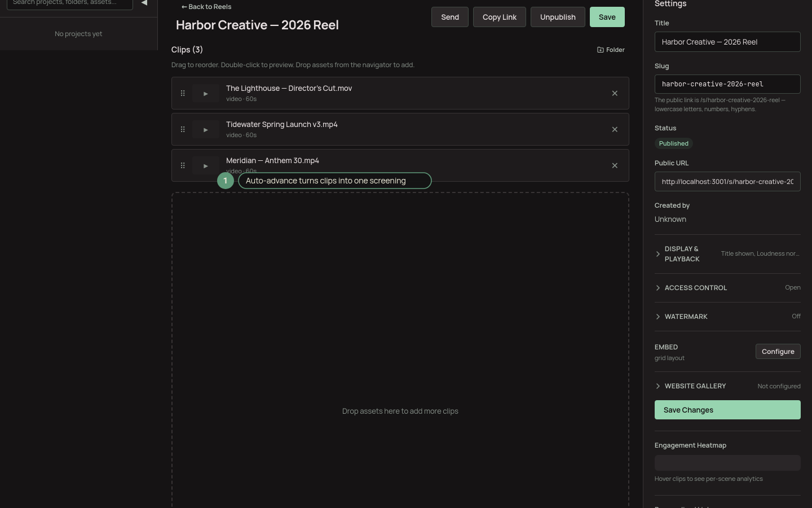Save the reel from header
This screenshot has height=508, width=812.
tap(607, 17)
